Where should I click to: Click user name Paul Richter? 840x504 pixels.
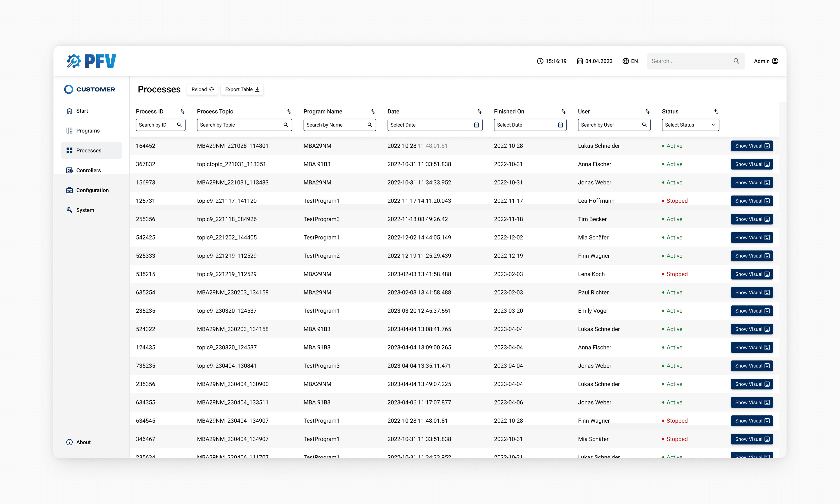[x=593, y=292]
